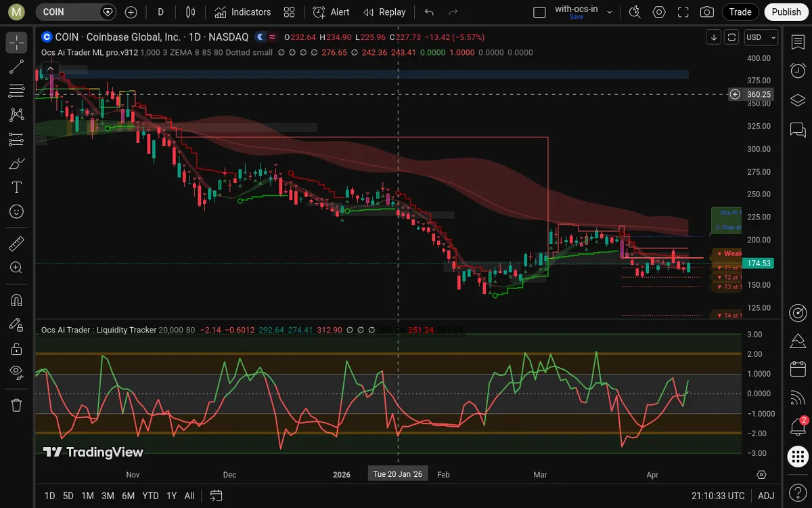Screen dimensions: 812x508
Task: Toggle ADJ adjusted data setting
Action: [766, 495]
